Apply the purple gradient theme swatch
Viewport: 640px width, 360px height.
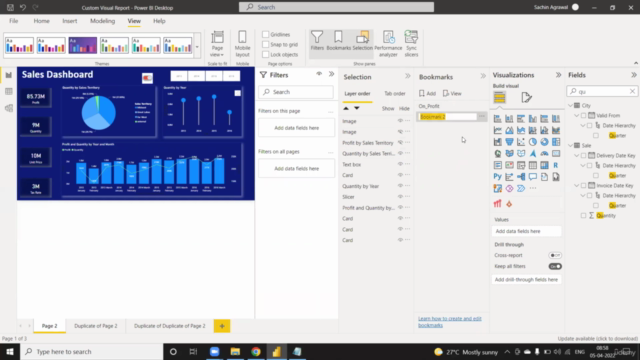click(x=83, y=45)
